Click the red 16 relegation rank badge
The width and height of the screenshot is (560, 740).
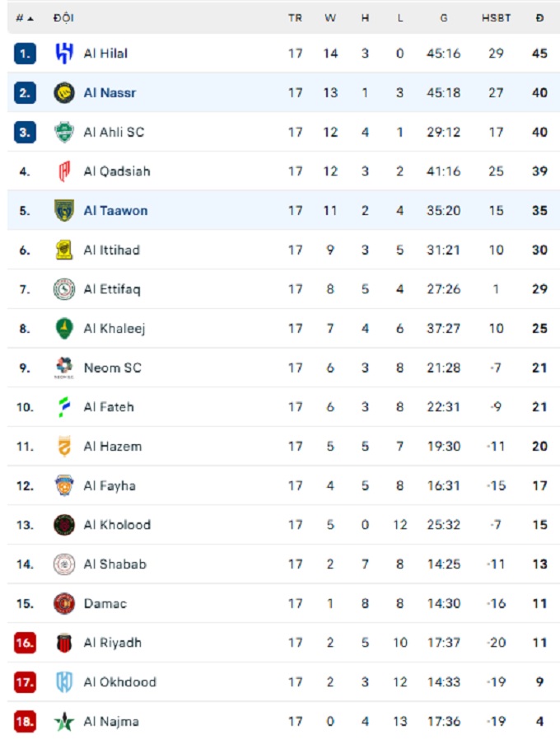click(x=25, y=643)
